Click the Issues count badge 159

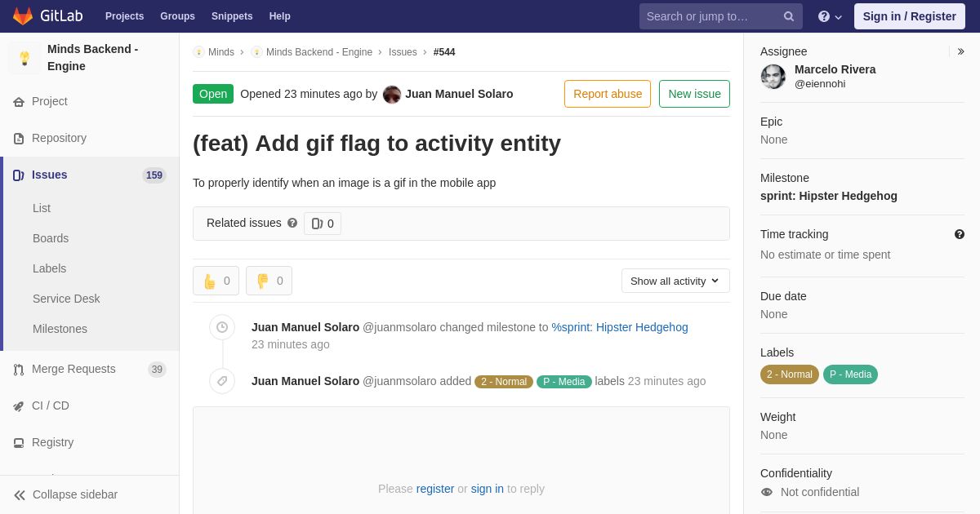click(154, 175)
